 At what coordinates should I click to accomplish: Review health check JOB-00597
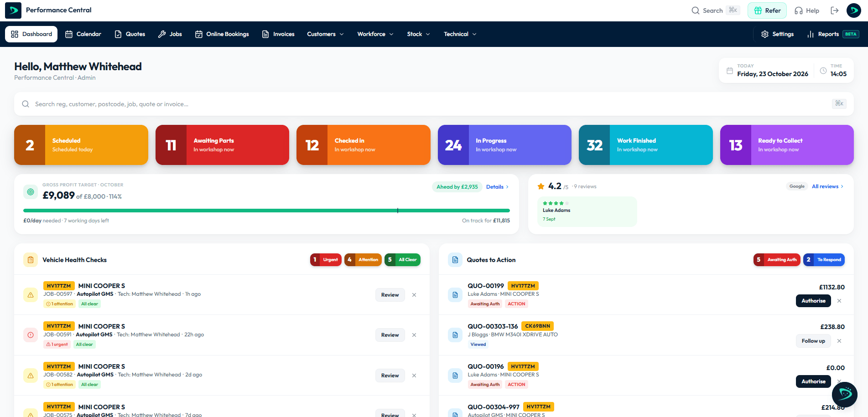click(390, 295)
